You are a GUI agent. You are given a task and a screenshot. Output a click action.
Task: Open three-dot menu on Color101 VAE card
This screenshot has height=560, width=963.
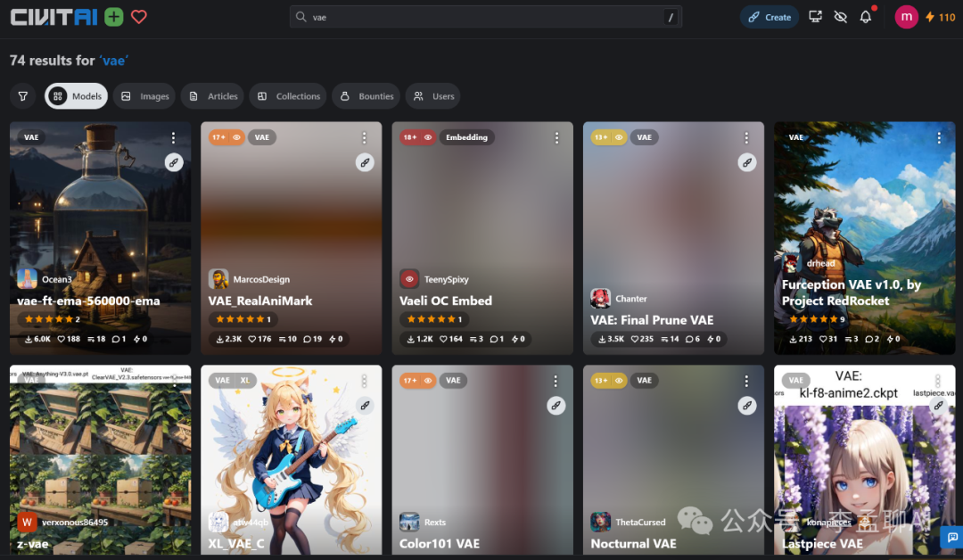pos(556,382)
